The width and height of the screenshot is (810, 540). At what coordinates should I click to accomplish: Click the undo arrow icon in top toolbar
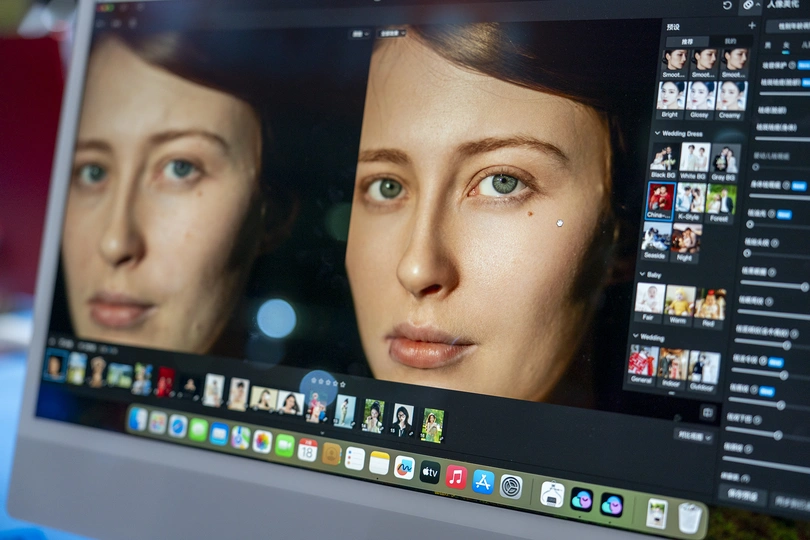click(727, 6)
